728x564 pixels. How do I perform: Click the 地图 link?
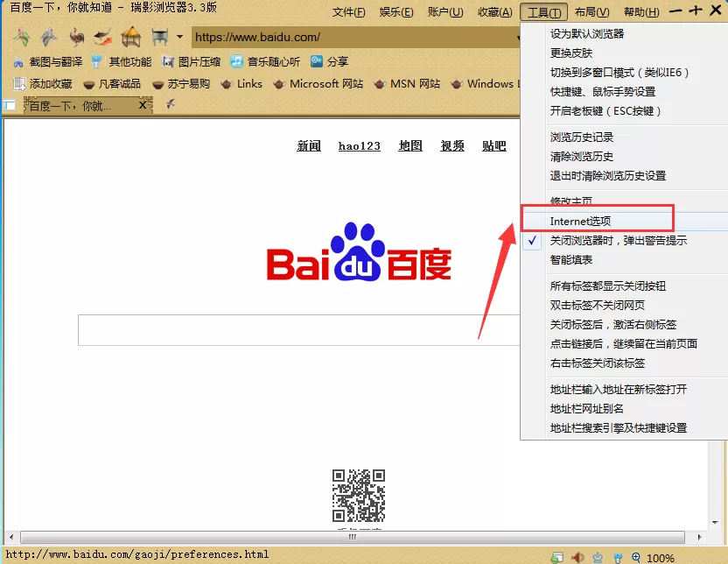point(410,146)
